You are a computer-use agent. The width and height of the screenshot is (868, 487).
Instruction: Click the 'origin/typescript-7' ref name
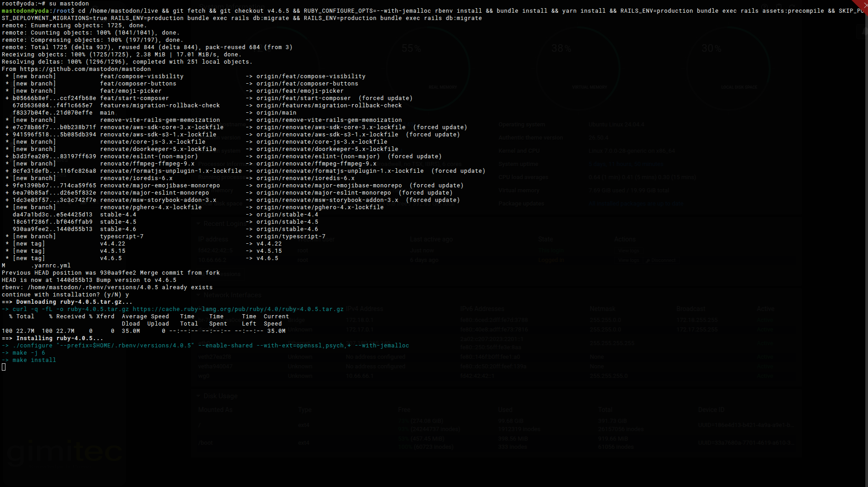[x=291, y=236]
